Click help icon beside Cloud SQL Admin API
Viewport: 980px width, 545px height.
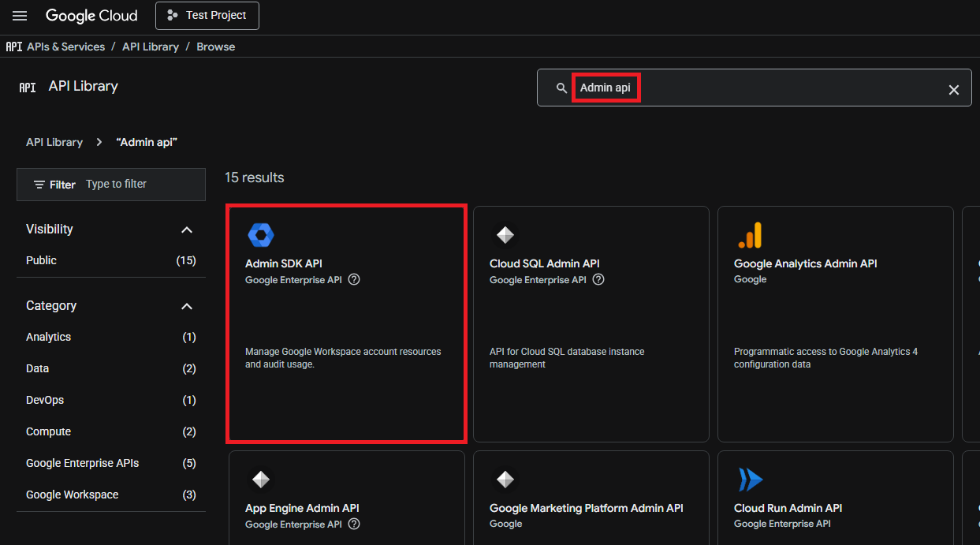pos(598,279)
